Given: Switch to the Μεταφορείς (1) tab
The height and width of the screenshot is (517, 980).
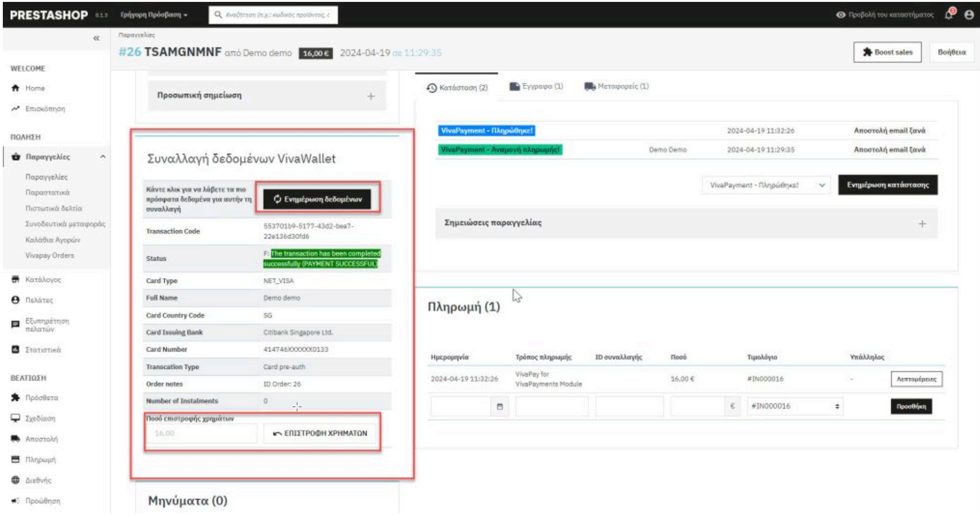Looking at the screenshot, I should coord(616,86).
